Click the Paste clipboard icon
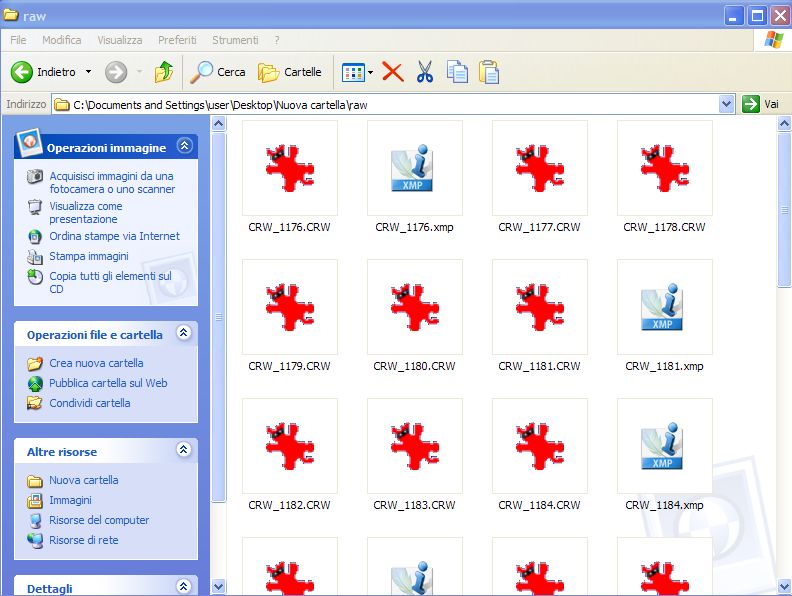This screenshot has width=792, height=596. (489, 72)
